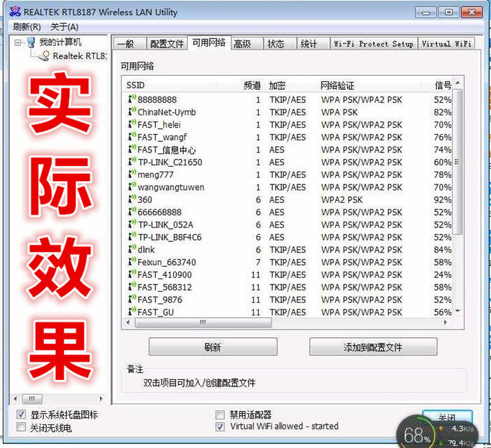
Task: Open the 状态 tab
Action: click(280, 43)
